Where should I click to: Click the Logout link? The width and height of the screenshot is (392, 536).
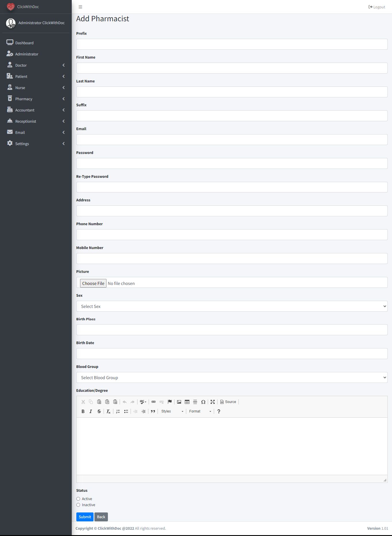pos(377,7)
